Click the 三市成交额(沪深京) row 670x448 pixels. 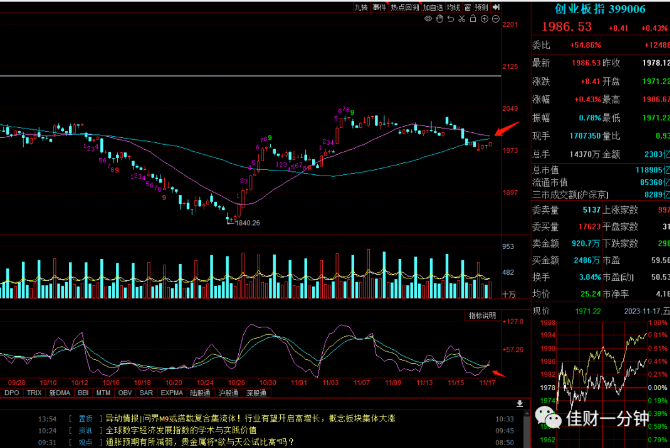point(600,195)
